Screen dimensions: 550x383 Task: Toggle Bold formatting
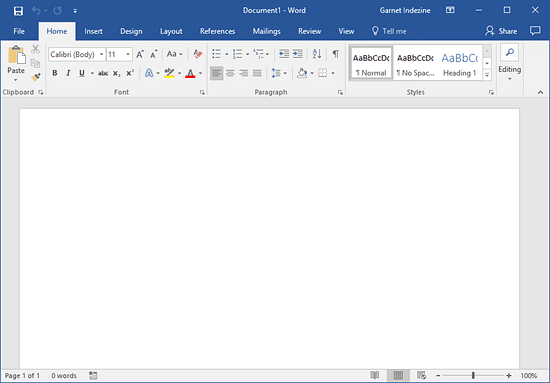55,73
